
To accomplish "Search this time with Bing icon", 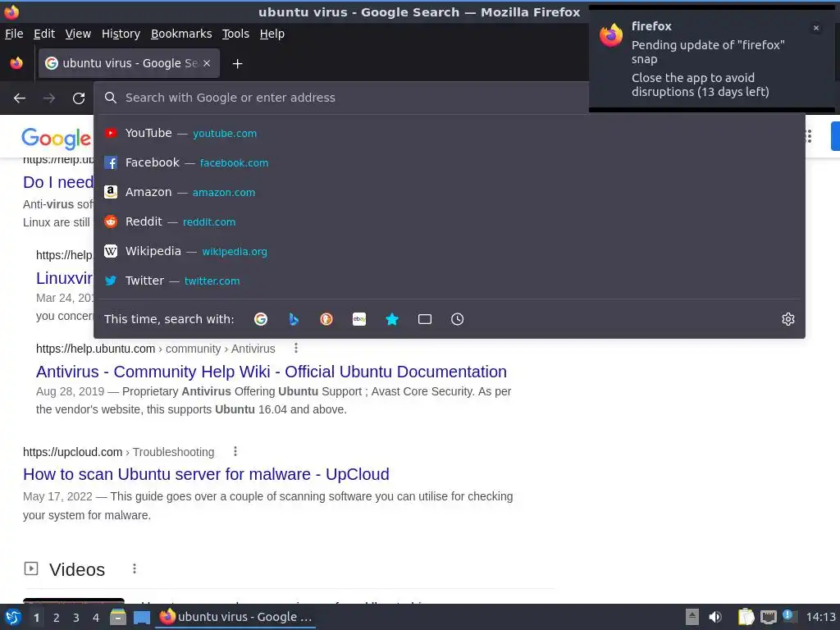I will (x=294, y=319).
